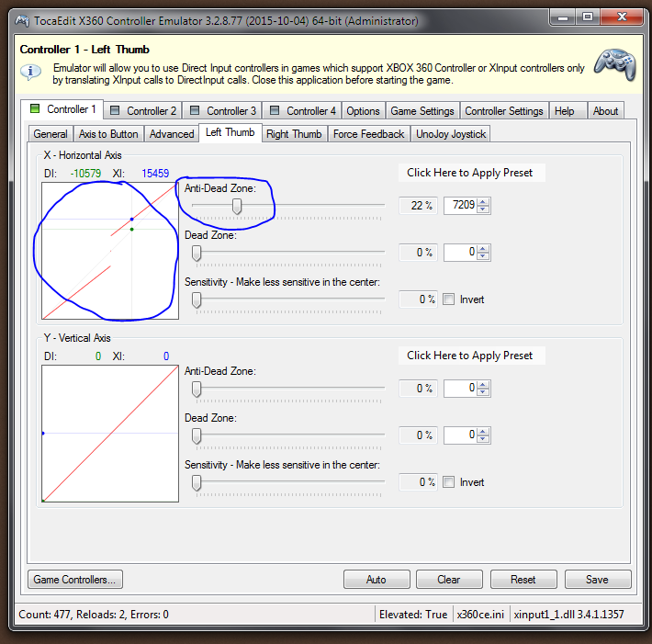
Task: Select the UnoJoy Joystick sub-tab
Action: click(451, 134)
